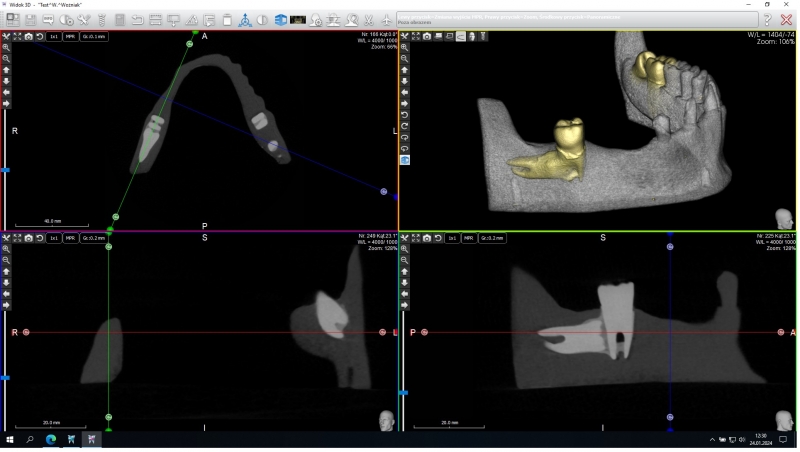Click the layout grid icon in main toolbar
Screen dimensions: 800x452
12,19
